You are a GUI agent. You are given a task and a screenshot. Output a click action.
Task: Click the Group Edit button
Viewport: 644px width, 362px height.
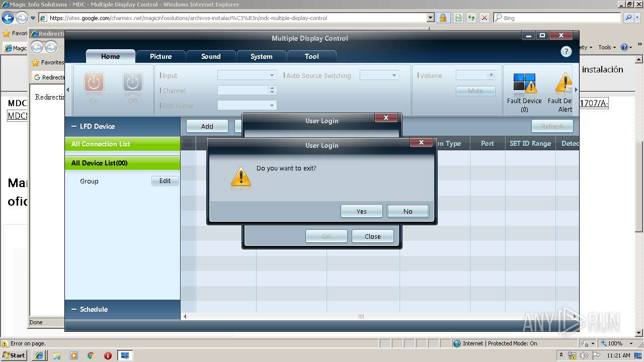[165, 181]
